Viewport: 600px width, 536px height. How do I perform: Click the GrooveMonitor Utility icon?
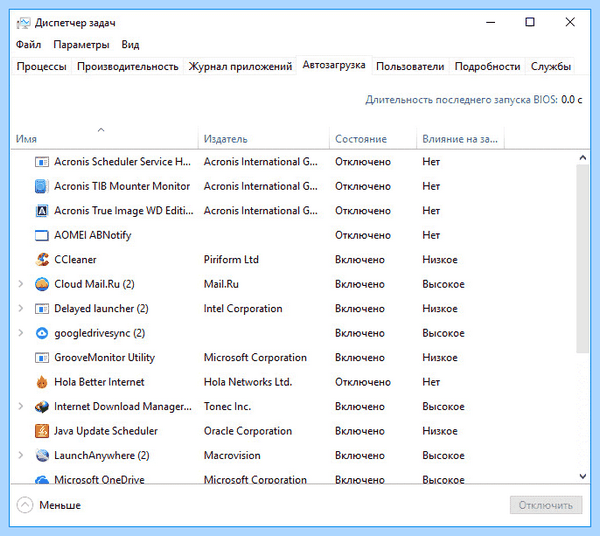click(x=42, y=358)
